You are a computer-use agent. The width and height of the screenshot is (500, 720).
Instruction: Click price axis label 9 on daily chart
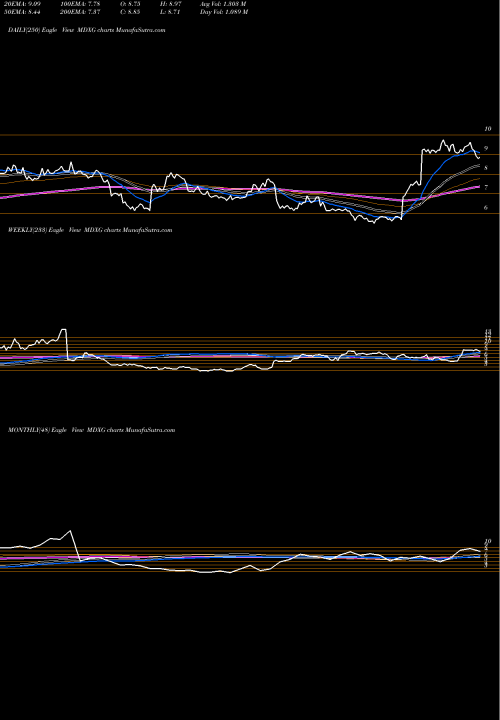(x=486, y=149)
